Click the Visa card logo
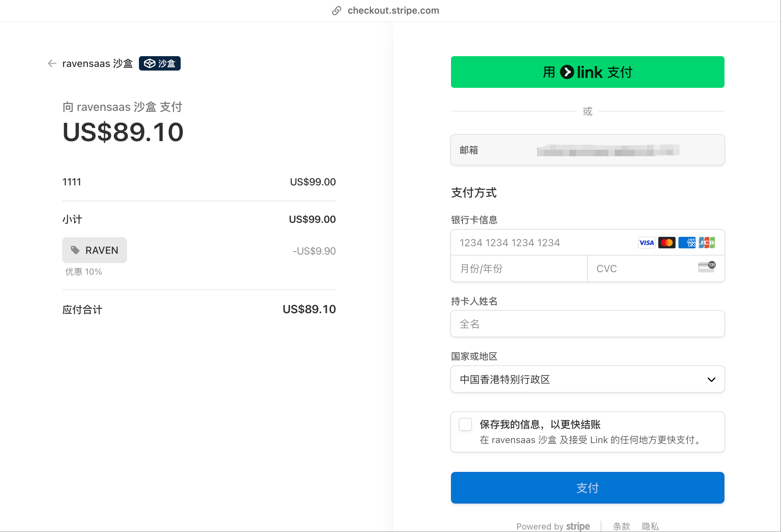The image size is (781, 532). point(647,243)
